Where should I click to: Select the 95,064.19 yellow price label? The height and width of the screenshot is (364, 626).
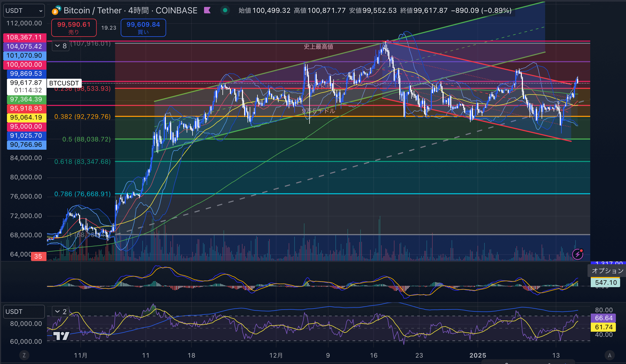pyautogui.click(x=26, y=117)
